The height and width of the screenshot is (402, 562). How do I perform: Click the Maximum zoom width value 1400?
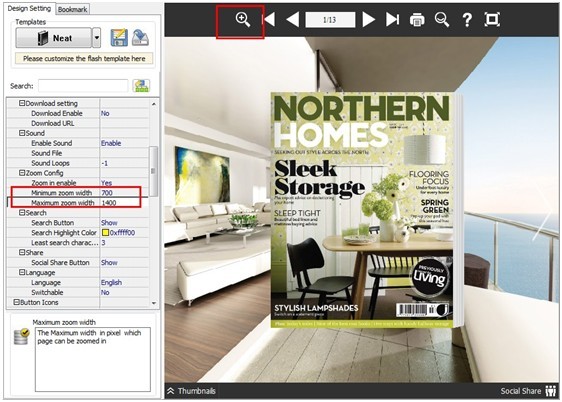(109, 203)
